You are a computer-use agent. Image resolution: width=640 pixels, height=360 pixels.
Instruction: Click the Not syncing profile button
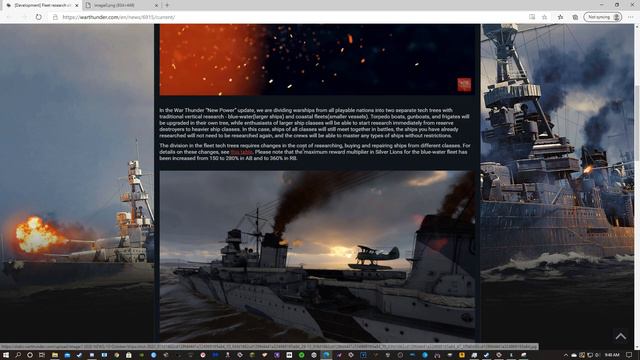(x=603, y=17)
